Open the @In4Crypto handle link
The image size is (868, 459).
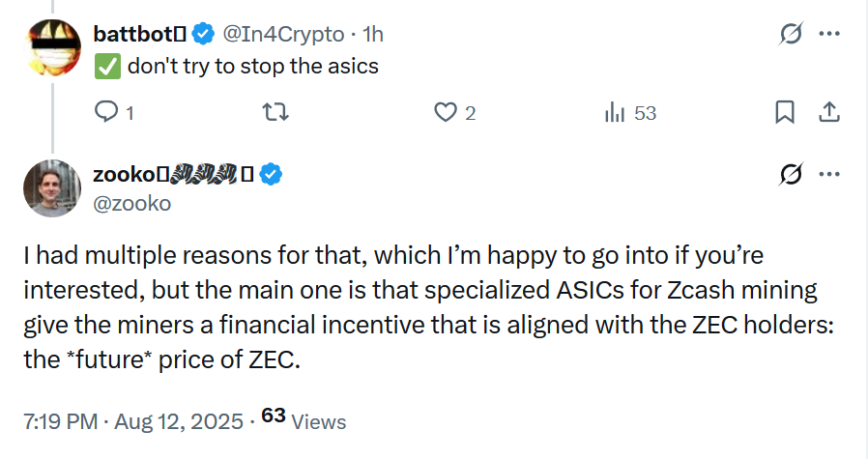(283, 35)
